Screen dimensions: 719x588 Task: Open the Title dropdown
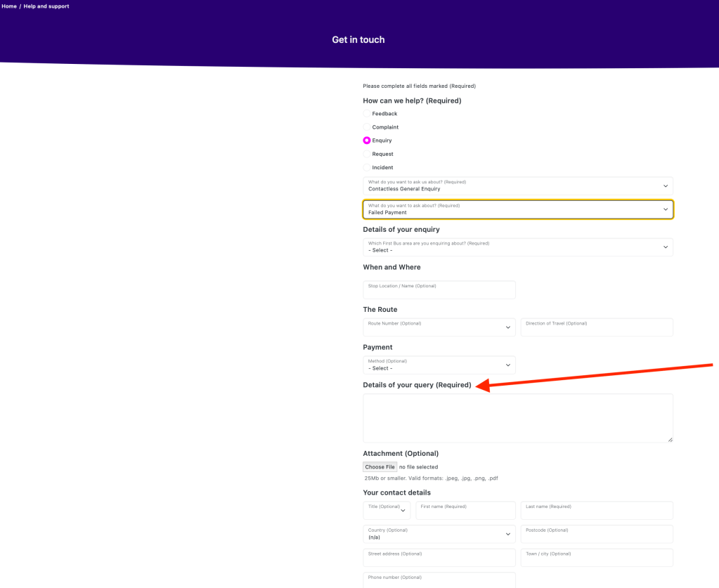[386, 510]
